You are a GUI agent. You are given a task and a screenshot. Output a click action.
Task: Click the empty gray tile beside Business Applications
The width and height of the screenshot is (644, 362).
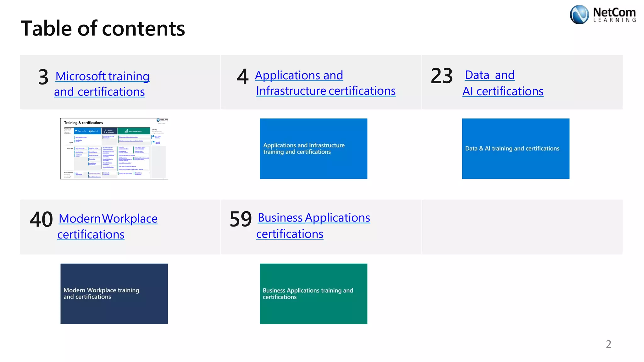point(522,227)
